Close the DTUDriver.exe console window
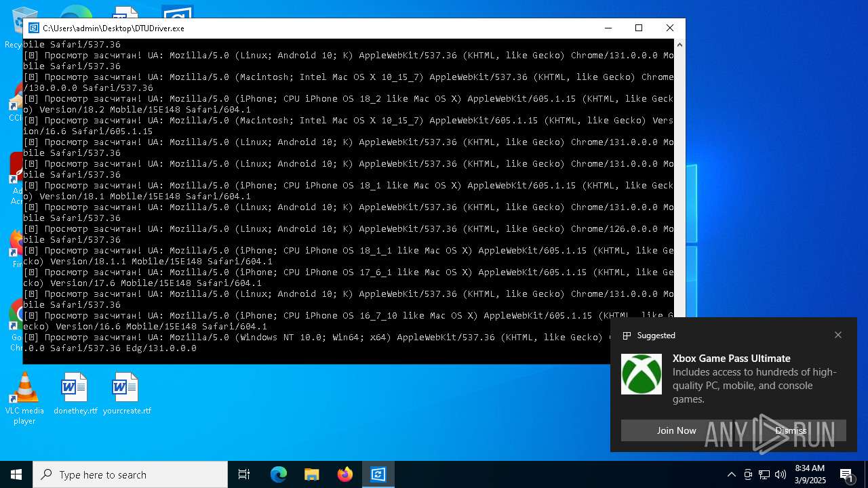 670,28
